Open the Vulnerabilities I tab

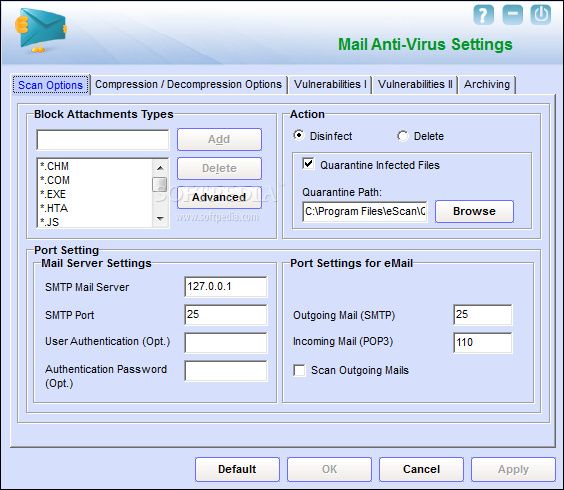point(330,84)
